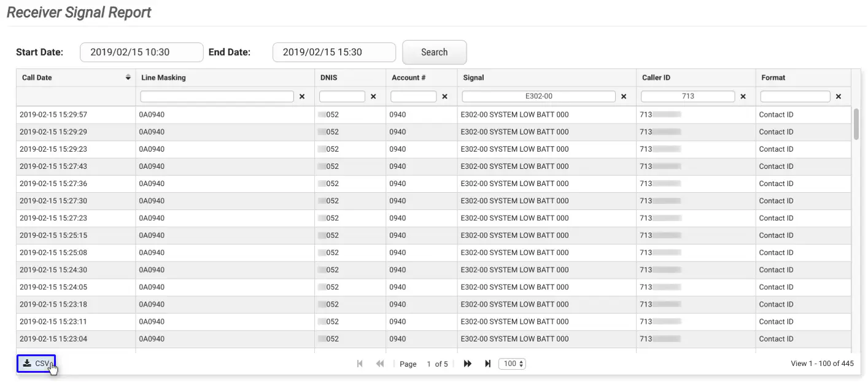The image size is (868, 382).
Task: Clear the Account # filter
Action: coord(444,96)
